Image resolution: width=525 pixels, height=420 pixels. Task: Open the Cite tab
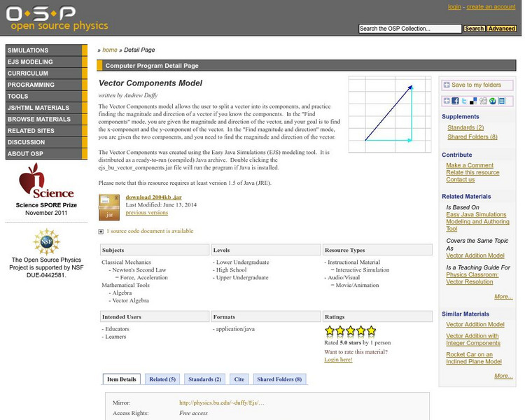coord(239,379)
